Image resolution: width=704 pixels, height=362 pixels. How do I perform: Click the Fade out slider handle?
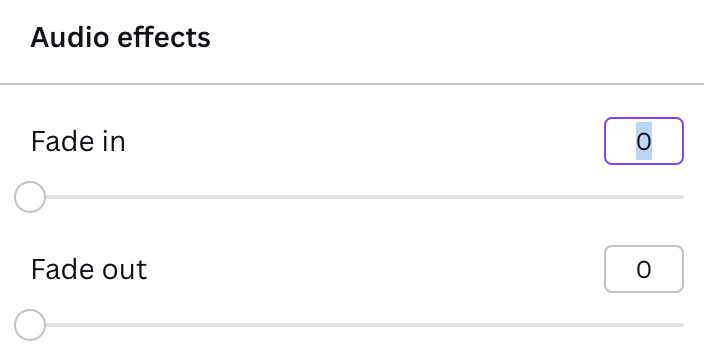click(x=30, y=325)
